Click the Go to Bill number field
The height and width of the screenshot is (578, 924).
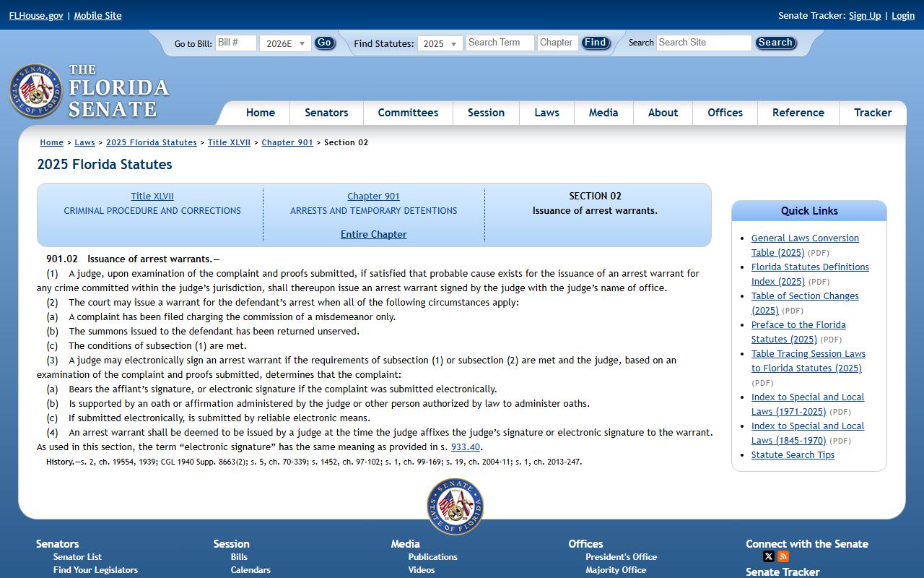click(236, 43)
